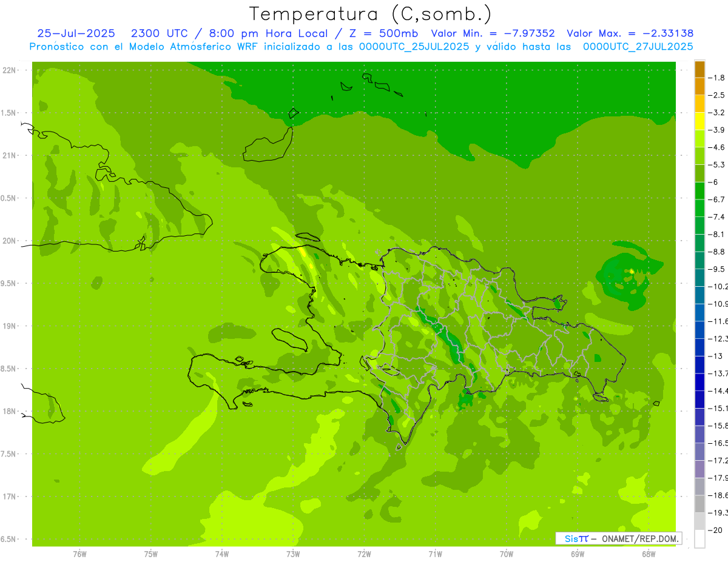Image resolution: width=728 pixels, height=562 pixels.
Task: Click init time '0000UTC_25JUL2025' in subtitle
Action: click(414, 47)
